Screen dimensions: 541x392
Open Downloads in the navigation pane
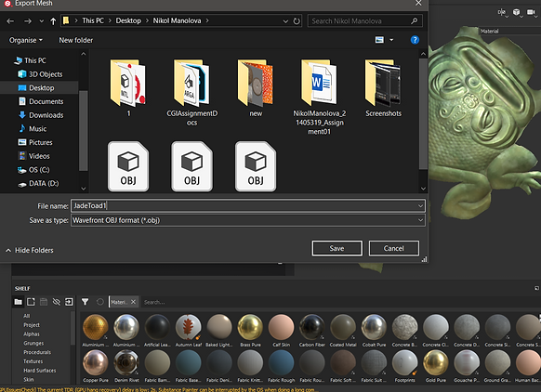click(x=41, y=115)
